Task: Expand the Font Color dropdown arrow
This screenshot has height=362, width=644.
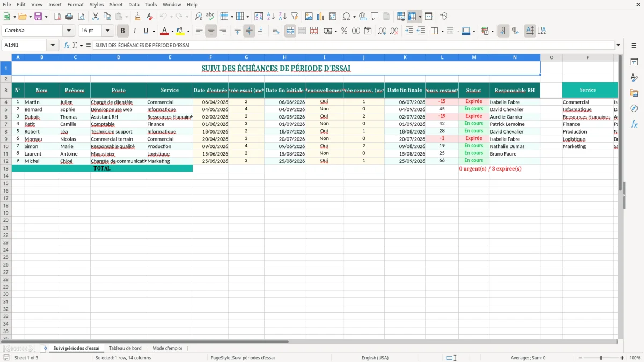Action: [172, 31]
